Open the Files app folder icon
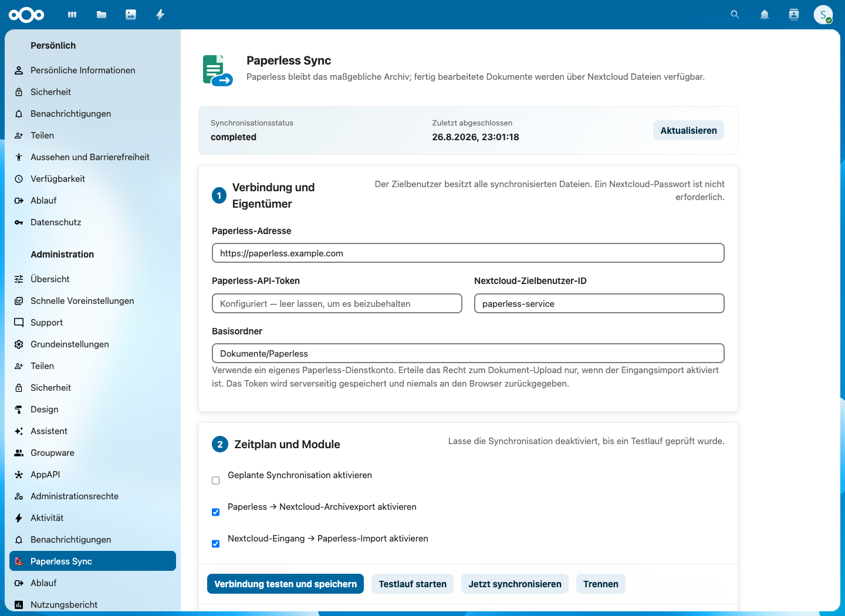Image resolution: width=845 pixels, height=616 pixels. click(x=102, y=15)
